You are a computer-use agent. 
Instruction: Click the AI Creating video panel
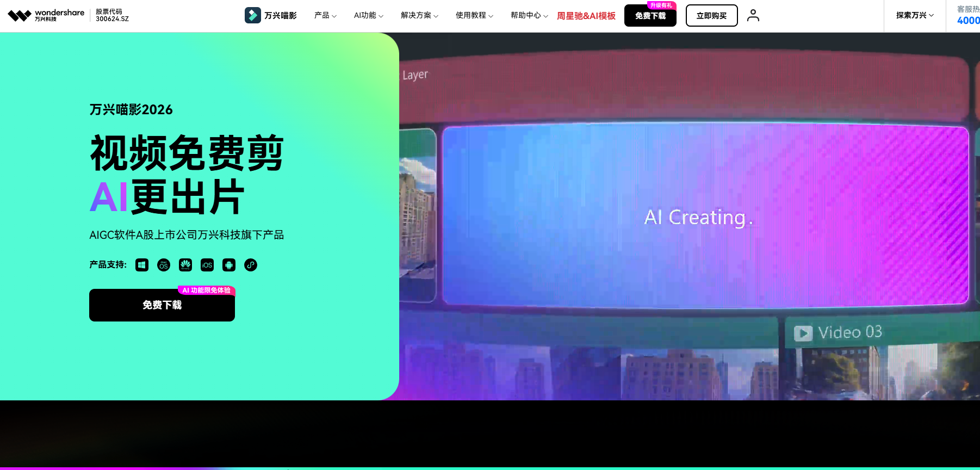tap(705, 217)
